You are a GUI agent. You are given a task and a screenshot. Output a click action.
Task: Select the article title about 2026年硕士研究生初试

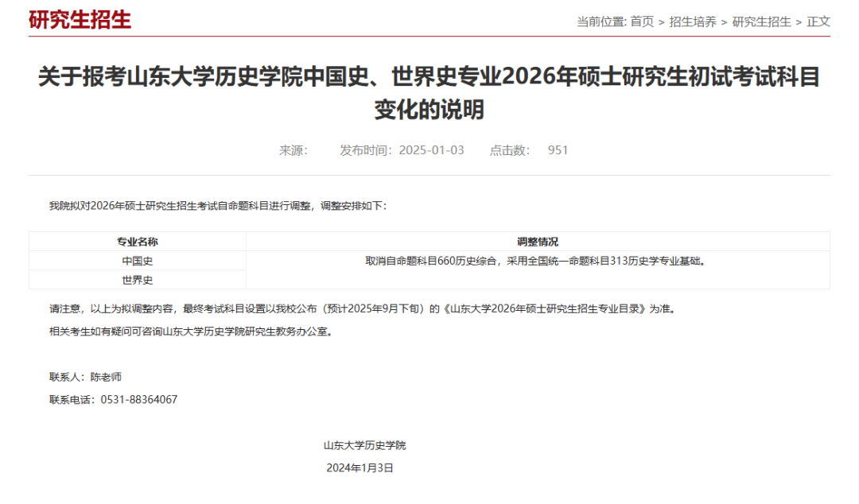tap(429, 92)
